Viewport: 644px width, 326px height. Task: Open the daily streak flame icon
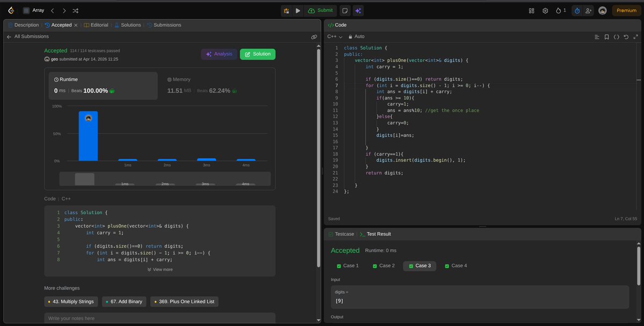(x=558, y=10)
